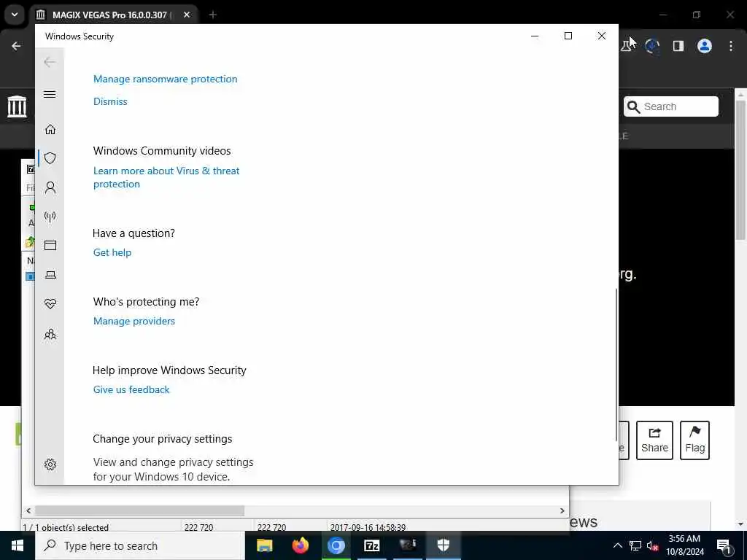Click the right arrow of 7-Zip horizontal scrollbar
The height and width of the screenshot is (560, 747).
point(562,510)
